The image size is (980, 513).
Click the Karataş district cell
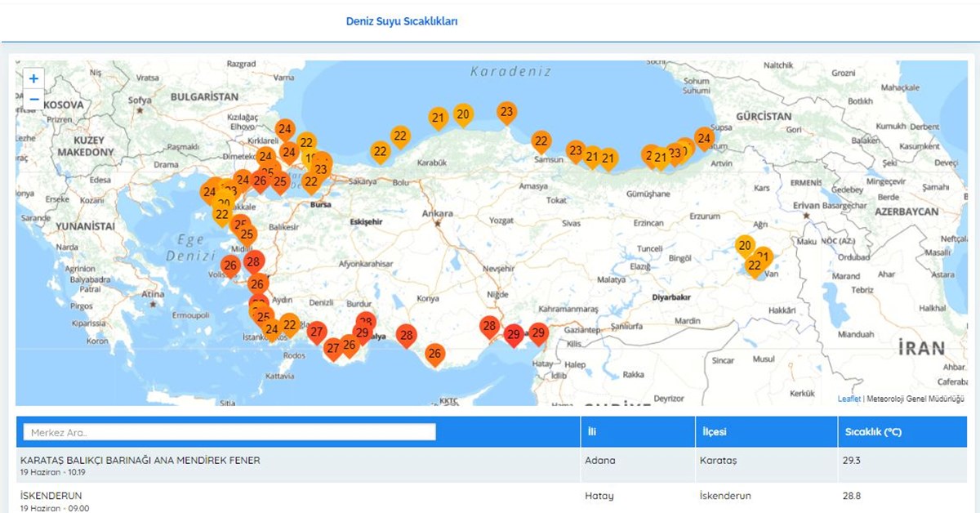718,461
